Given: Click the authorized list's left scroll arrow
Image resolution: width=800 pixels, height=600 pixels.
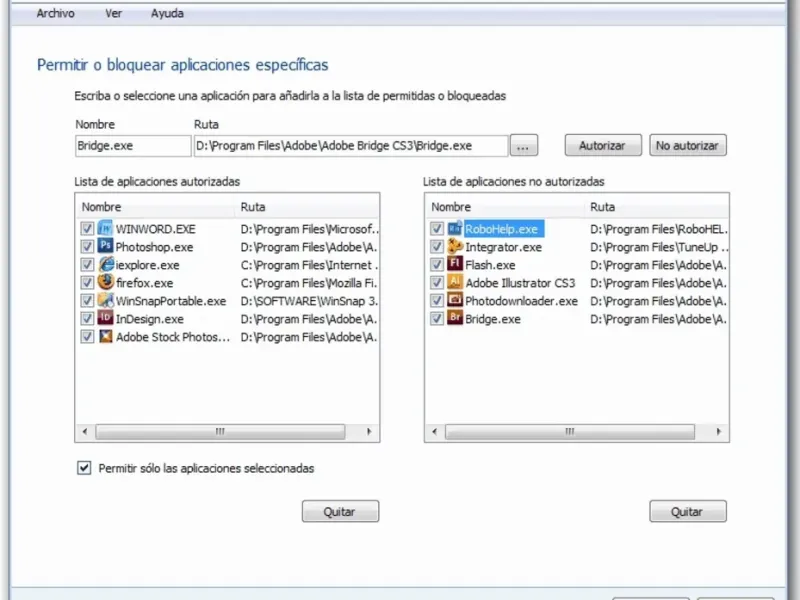Looking at the screenshot, I should point(85,432).
